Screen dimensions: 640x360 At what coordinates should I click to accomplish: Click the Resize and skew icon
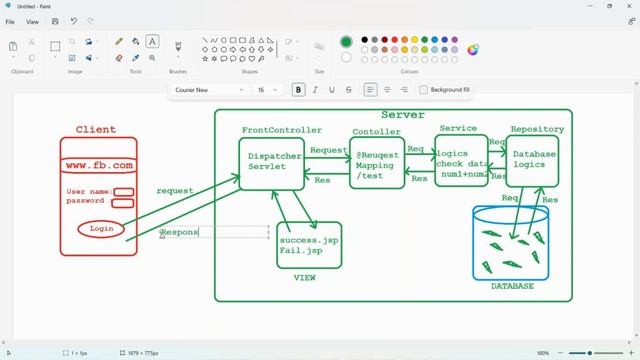coord(72,58)
